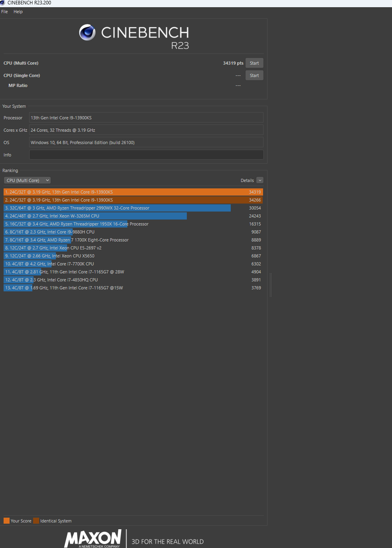Open the Help menu
392x548 pixels.
click(x=18, y=12)
